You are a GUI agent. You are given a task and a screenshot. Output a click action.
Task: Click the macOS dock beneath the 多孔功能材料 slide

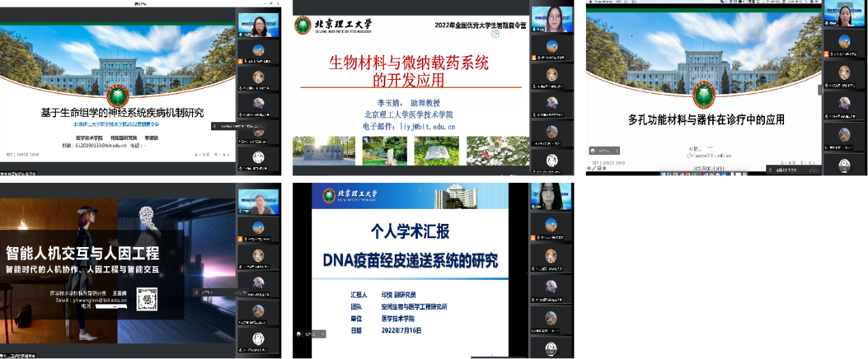[x=703, y=174]
